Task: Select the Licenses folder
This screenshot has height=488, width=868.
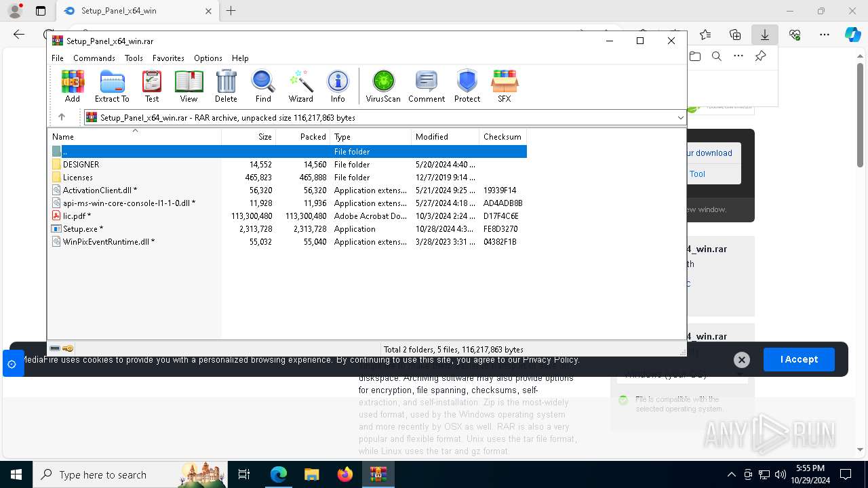Action: point(288,178)
